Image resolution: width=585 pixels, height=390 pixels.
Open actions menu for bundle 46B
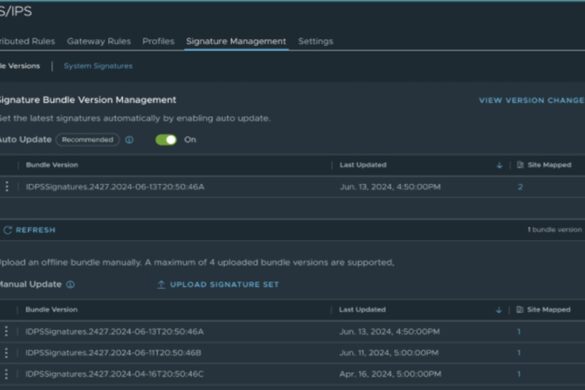pyautogui.click(x=6, y=353)
